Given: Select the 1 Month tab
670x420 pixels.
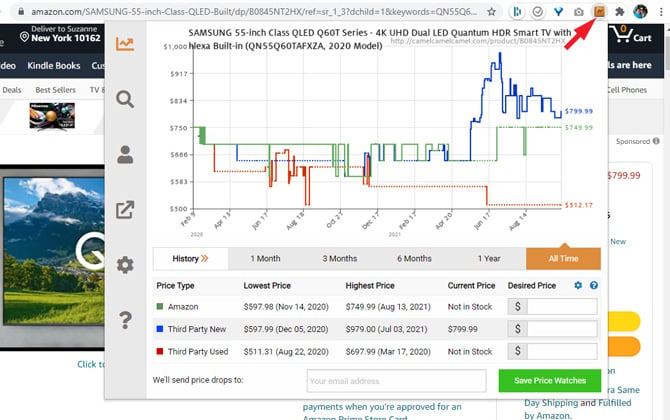Looking at the screenshot, I should pos(265,258).
